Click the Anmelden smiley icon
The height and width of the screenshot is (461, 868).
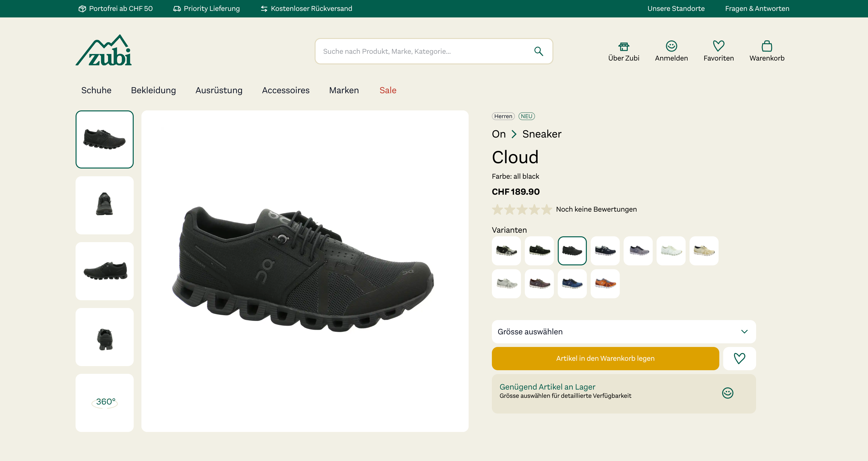pos(671,46)
